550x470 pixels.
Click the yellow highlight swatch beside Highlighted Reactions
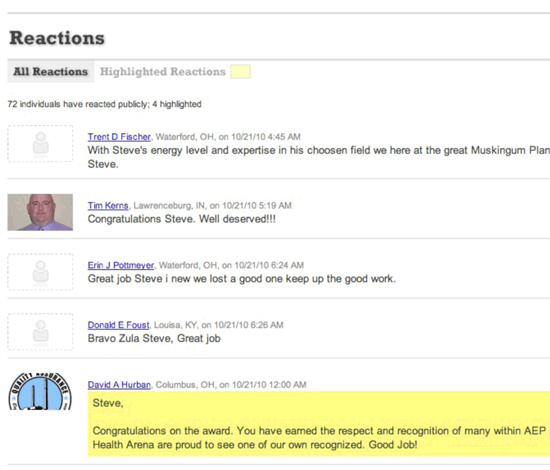[240, 72]
